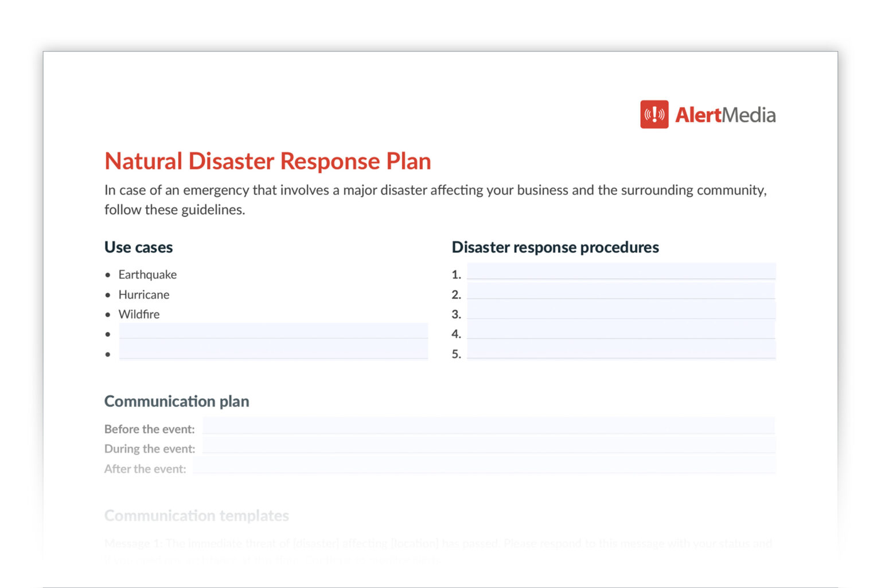Click the 'Before the event' input field

(489, 426)
